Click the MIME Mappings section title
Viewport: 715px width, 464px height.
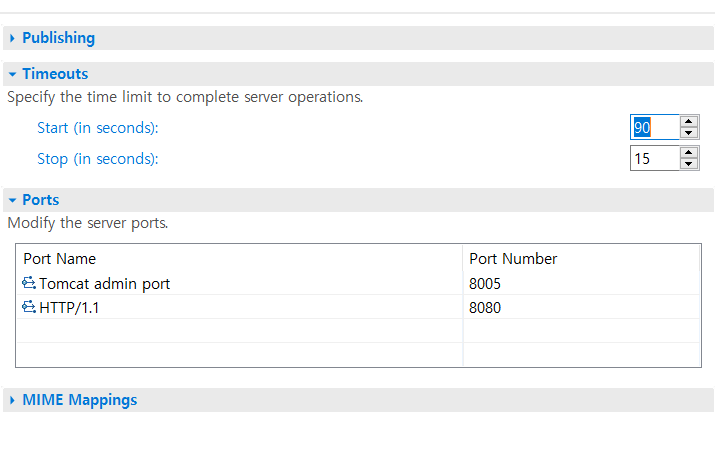point(79,400)
